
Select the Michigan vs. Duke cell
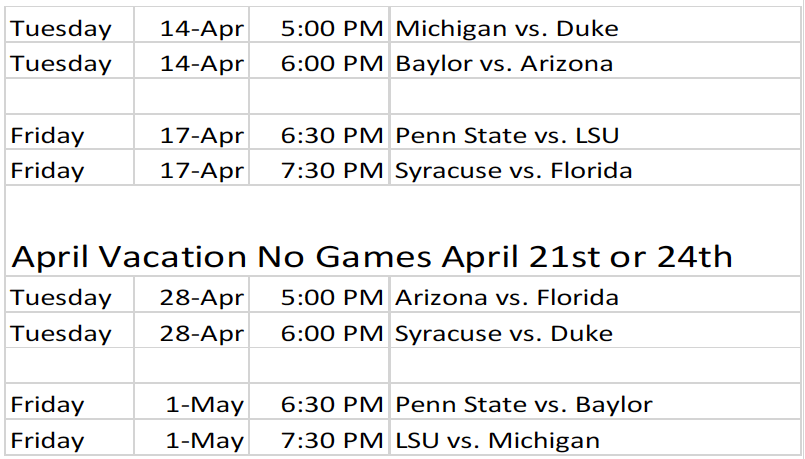[507, 28]
